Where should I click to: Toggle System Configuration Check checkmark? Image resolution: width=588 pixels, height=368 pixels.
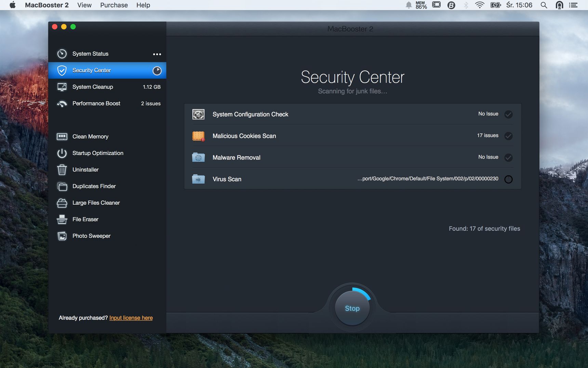(x=508, y=114)
